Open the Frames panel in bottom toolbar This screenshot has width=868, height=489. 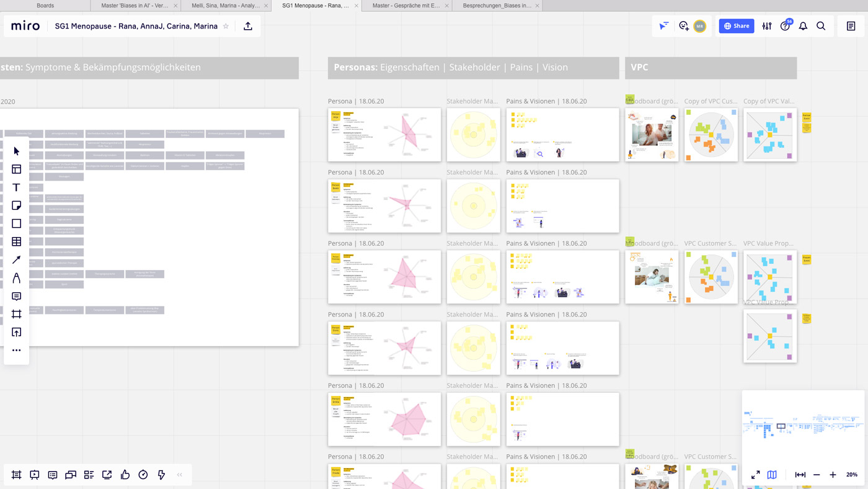pos(17,475)
